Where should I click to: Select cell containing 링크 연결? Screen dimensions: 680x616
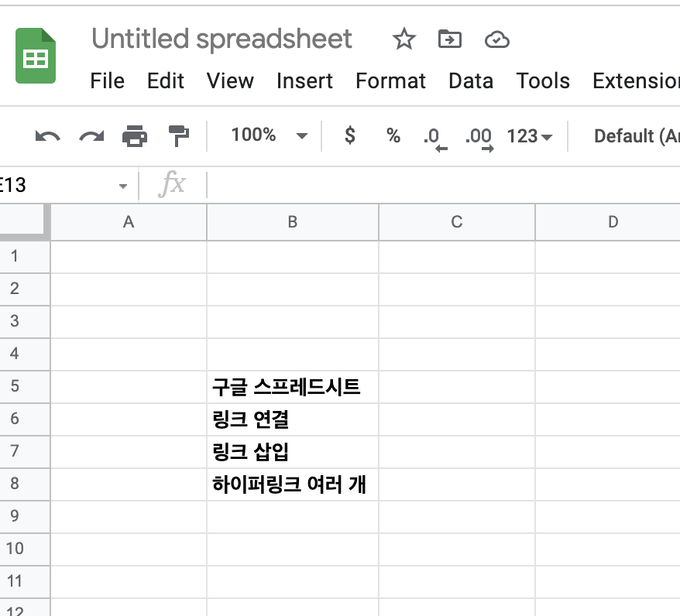(x=293, y=419)
